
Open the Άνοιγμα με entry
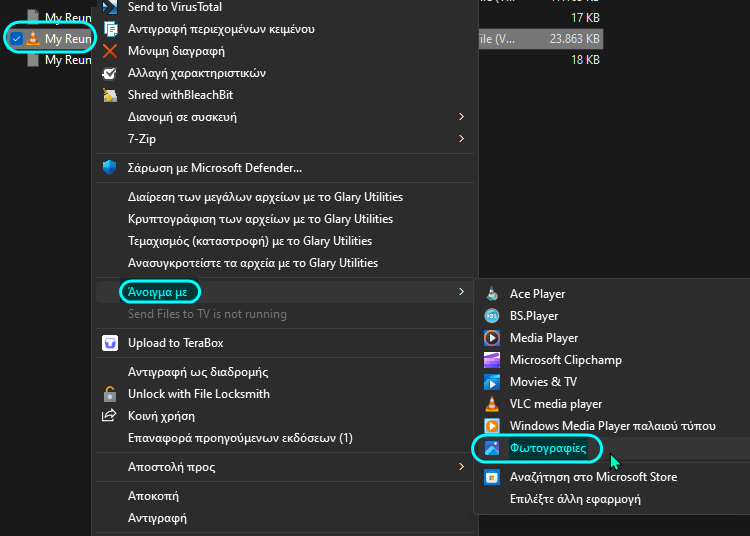(285, 292)
